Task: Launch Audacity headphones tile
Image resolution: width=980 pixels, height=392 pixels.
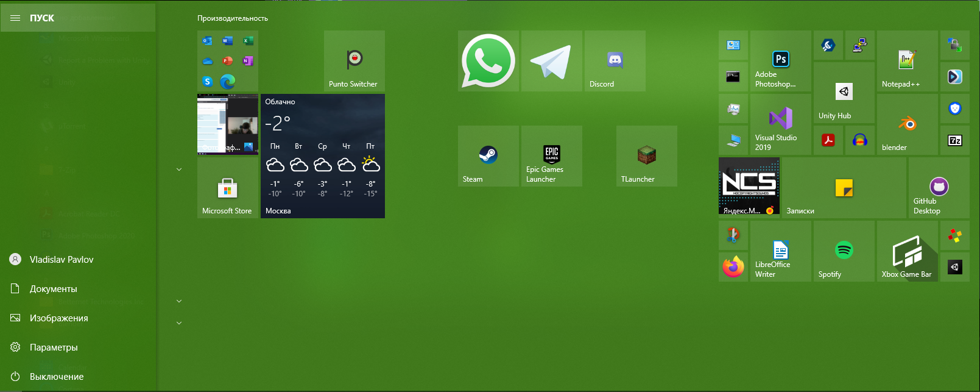Action: pyautogui.click(x=860, y=140)
